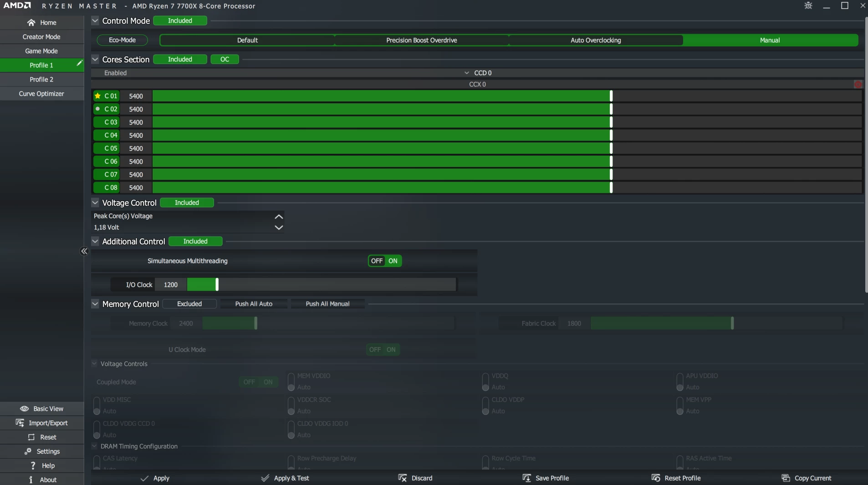Click the Import/Export icon
This screenshot has width=868, height=485.
coord(20,423)
